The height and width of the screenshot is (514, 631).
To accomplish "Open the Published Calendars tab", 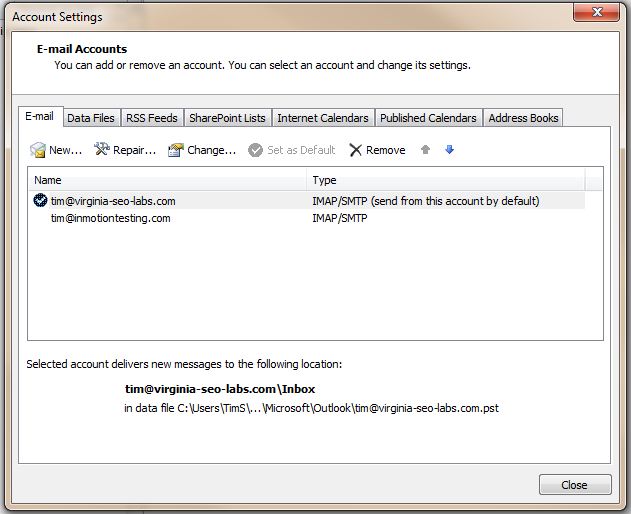I will (x=428, y=118).
